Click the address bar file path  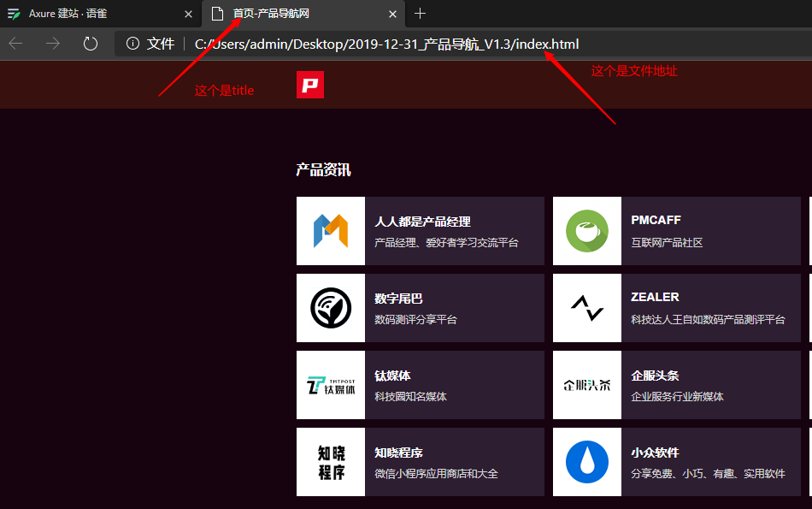386,44
